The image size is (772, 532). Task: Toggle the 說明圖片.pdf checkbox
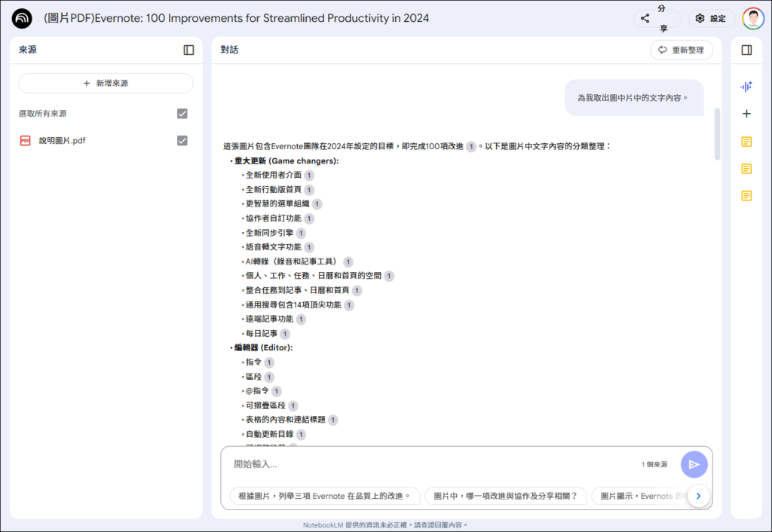[182, 141]
